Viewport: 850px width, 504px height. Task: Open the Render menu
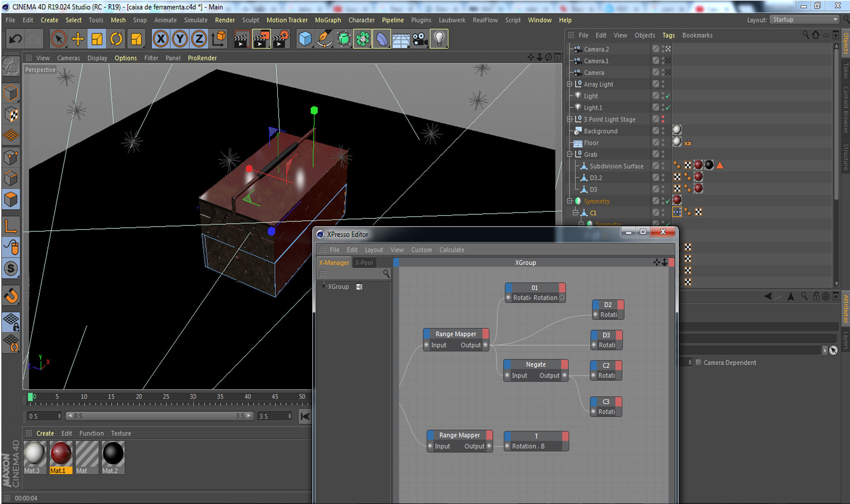point(225,20)
